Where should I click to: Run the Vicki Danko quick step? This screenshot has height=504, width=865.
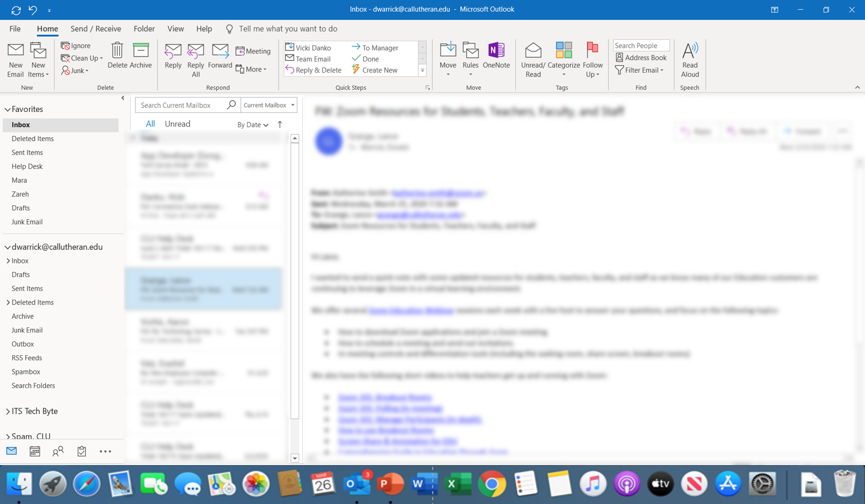tap(308, 47)
